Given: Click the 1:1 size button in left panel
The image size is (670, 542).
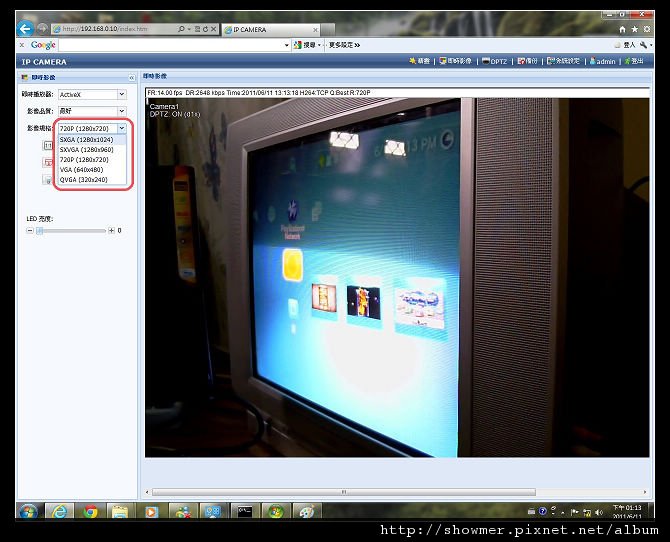Looking at the screenshot, I should 47,146.
